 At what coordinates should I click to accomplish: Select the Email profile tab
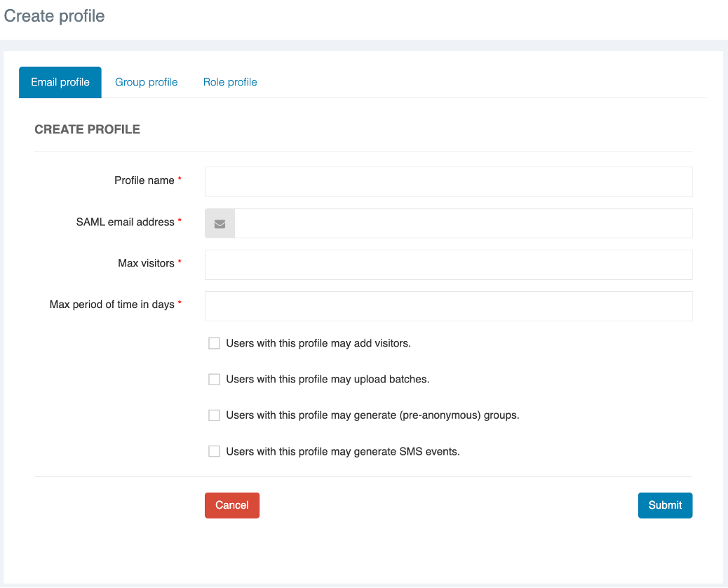click(60, 82)
